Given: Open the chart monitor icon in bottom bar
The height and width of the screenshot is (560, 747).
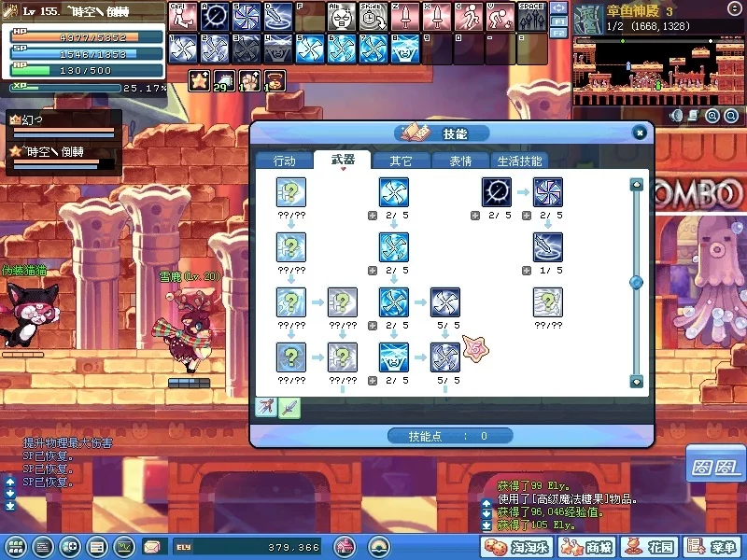Looking at the screenshot, I should coord(123,547).
